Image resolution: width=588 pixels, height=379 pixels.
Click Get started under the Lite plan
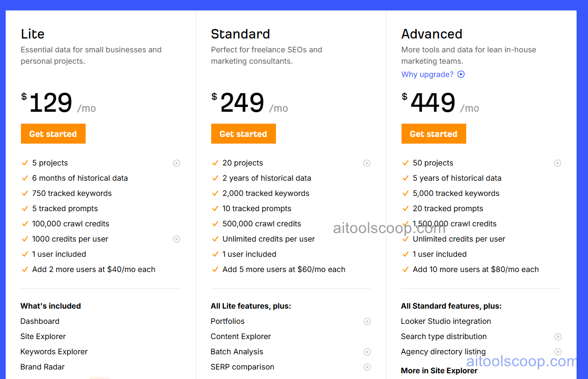tap(53, 134)
